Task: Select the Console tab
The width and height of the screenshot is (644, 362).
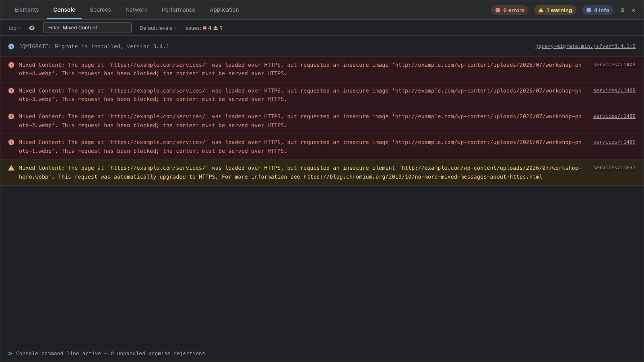Action: (64, 10)
